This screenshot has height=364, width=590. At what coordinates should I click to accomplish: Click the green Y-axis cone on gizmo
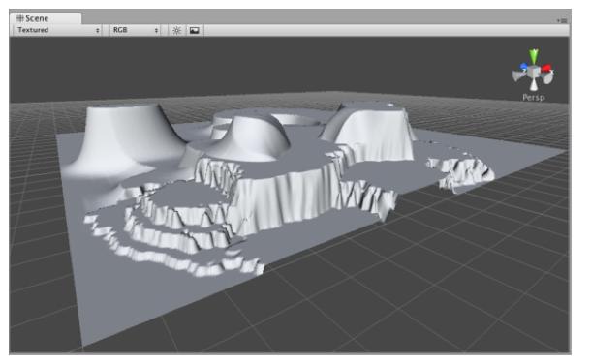click(534, 56)
